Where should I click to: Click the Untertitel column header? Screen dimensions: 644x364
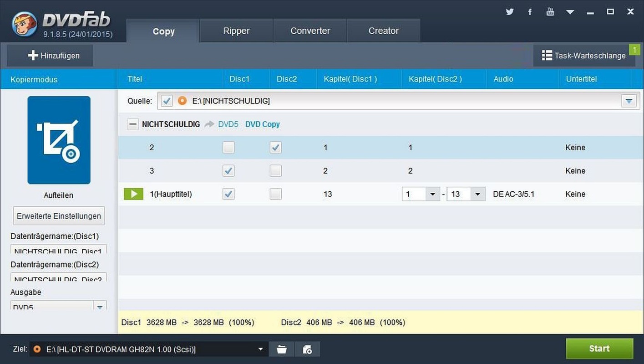[581, 79]
